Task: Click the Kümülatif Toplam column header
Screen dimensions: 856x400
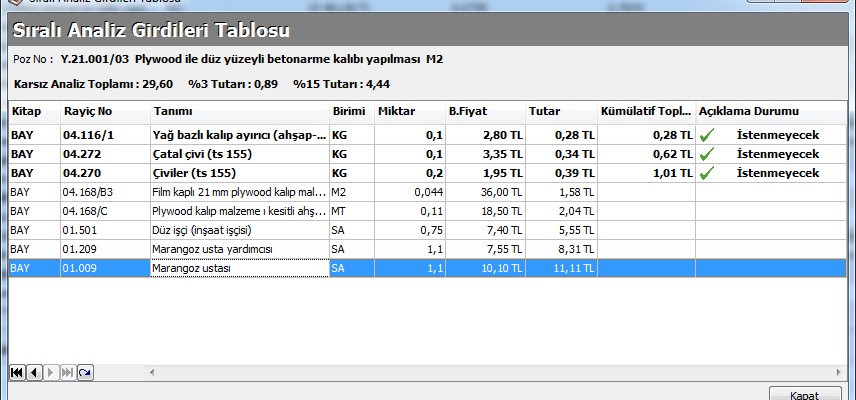Action: (645, 111)
